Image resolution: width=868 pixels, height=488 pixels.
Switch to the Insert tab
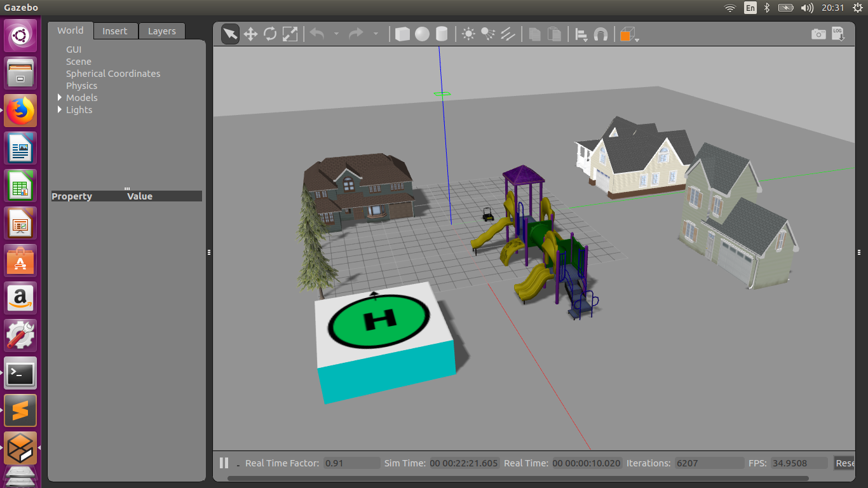[115, 31]
